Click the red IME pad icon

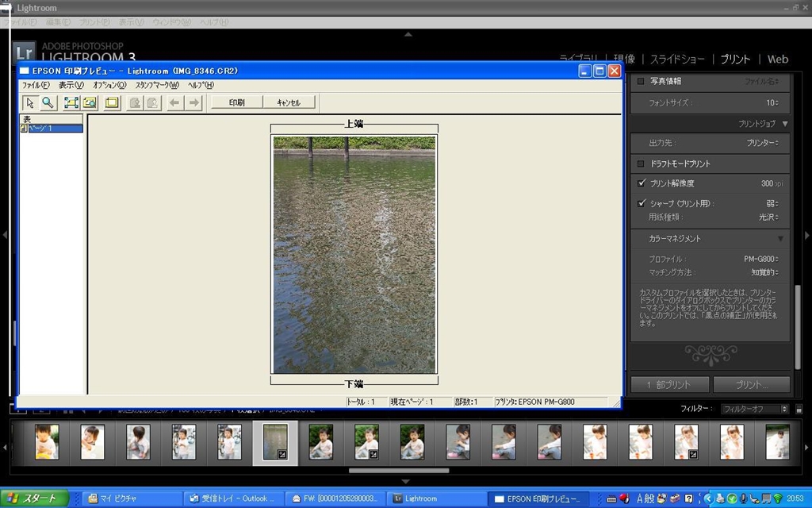[623, 498]
